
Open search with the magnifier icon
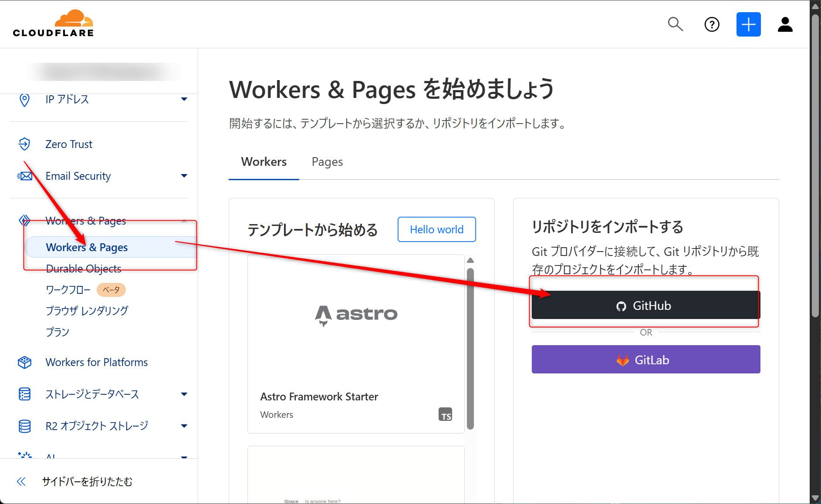click(x=675, y=24)
